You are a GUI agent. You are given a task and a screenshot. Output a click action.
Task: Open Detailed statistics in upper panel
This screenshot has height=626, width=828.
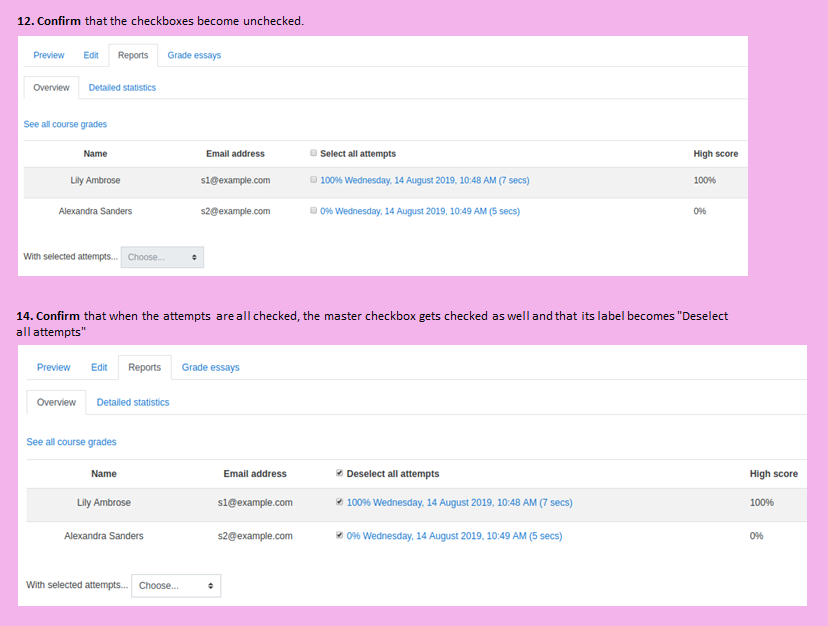(122, 87)
